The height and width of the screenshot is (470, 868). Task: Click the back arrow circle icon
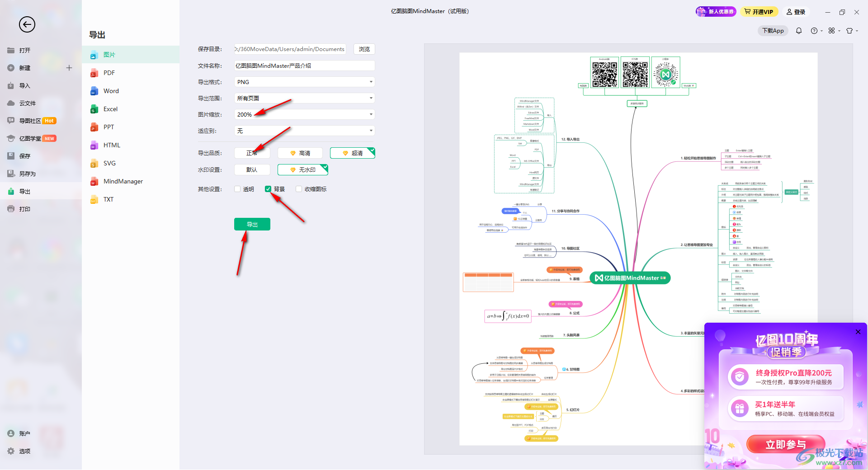point(27,24)
